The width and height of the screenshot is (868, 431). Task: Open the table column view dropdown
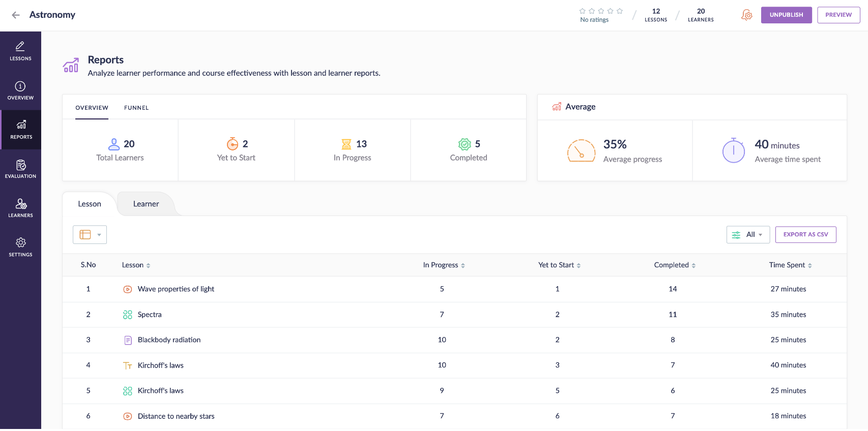[x=90, y=235]
